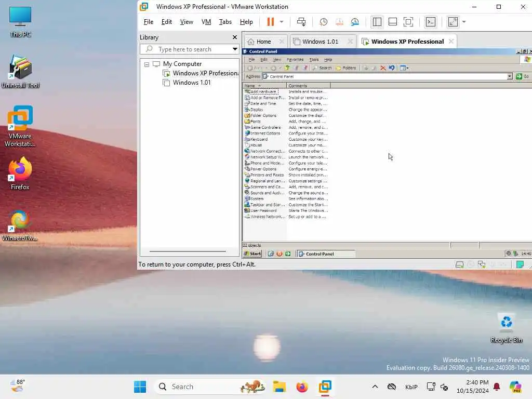Screen dimensions: 532x399
Task: Select Internet Options item
Action: [262, 134]
